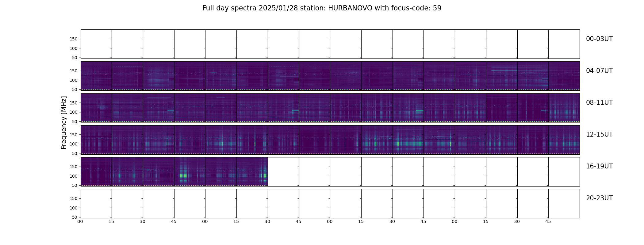Click the '150' tick label of the 12-15UT row
Image resolution: width=644 pixels, height=245 pixels.
point(74,135)
